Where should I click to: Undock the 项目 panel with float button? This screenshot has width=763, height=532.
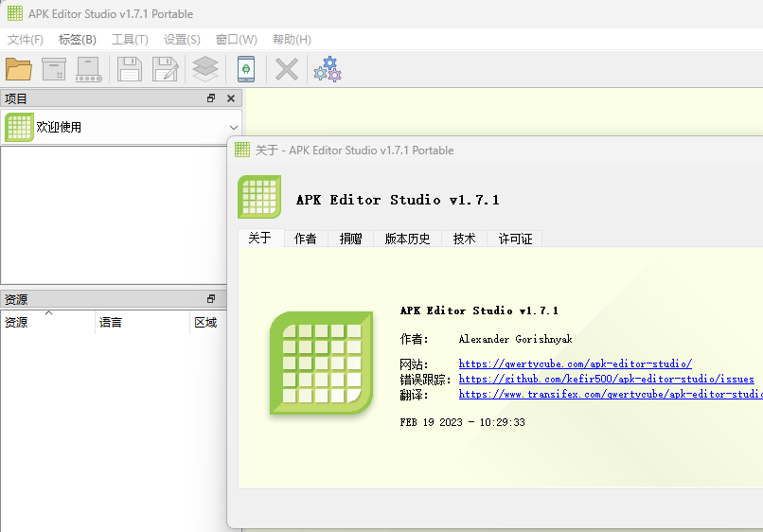click(x=211, y=98)
